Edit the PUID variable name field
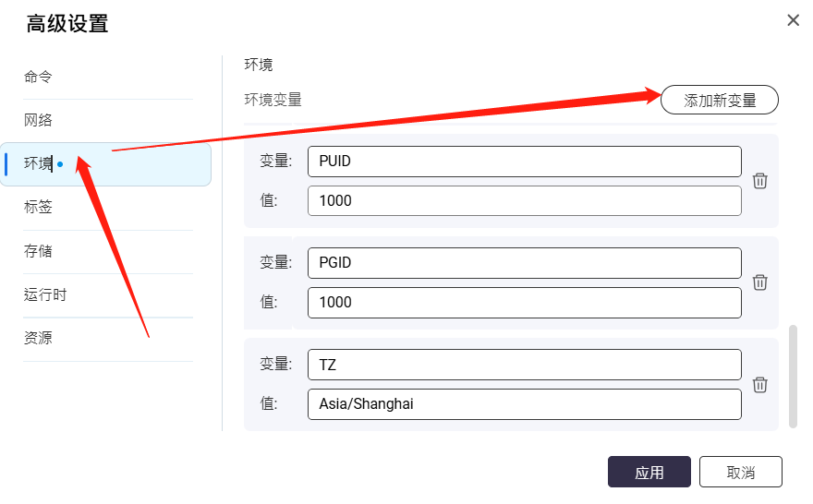The image size is (813, 504). click(524, 162)
